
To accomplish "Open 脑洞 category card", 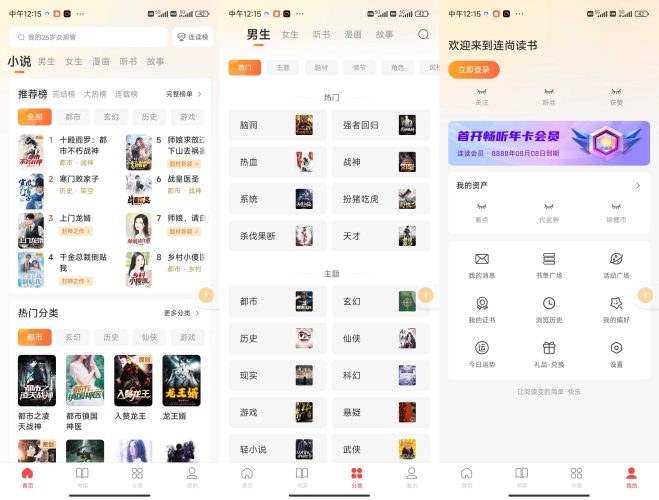I will click(277, 125).
